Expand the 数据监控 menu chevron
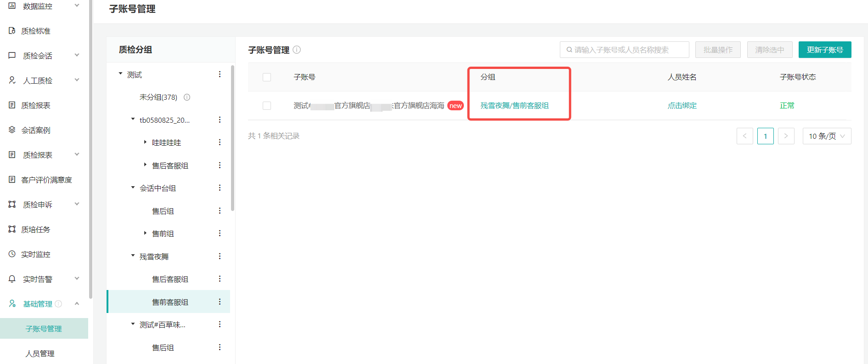 point(77,6)
